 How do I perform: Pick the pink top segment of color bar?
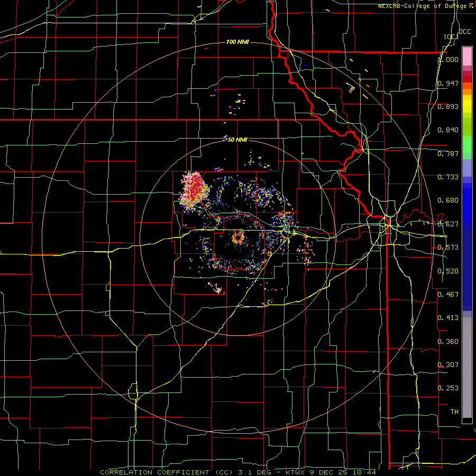pyautogui.click(x=467, y=57)
